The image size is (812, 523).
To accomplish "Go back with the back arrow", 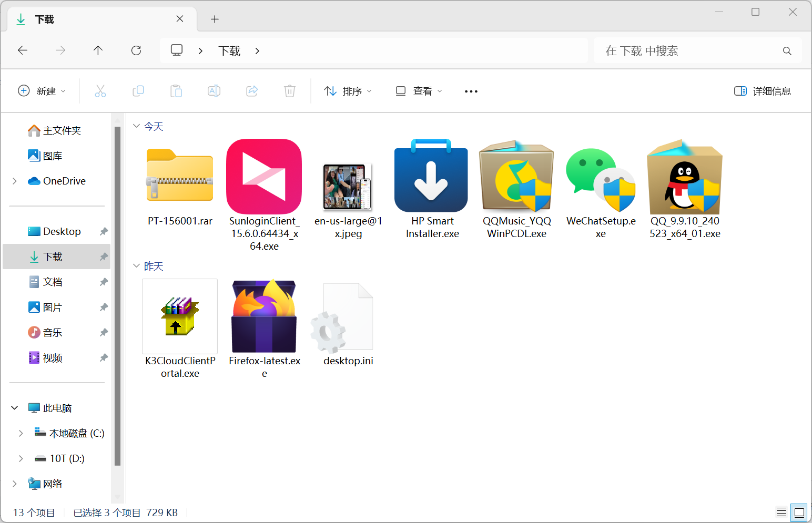I will click(x=23, y=50).
